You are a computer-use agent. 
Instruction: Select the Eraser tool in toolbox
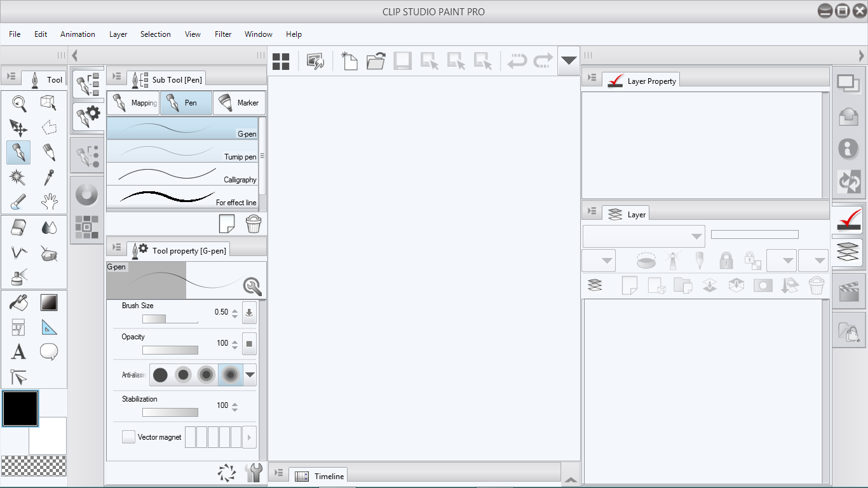pos(19,227)
